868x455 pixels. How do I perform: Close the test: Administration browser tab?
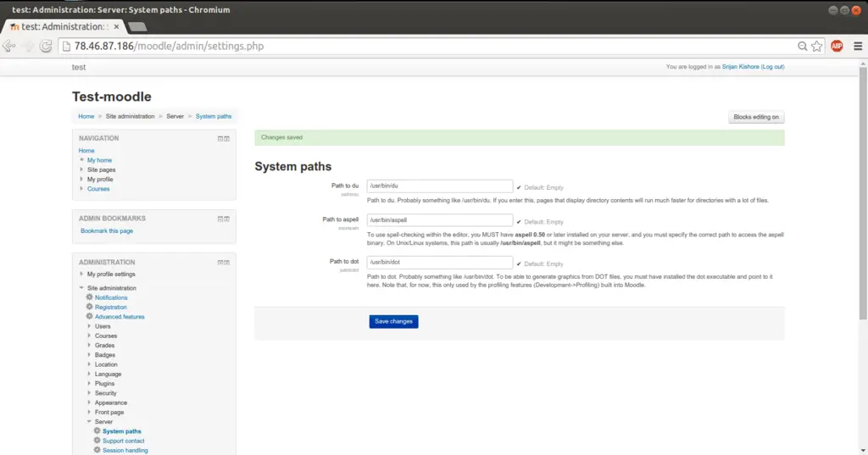pos(116,26)
